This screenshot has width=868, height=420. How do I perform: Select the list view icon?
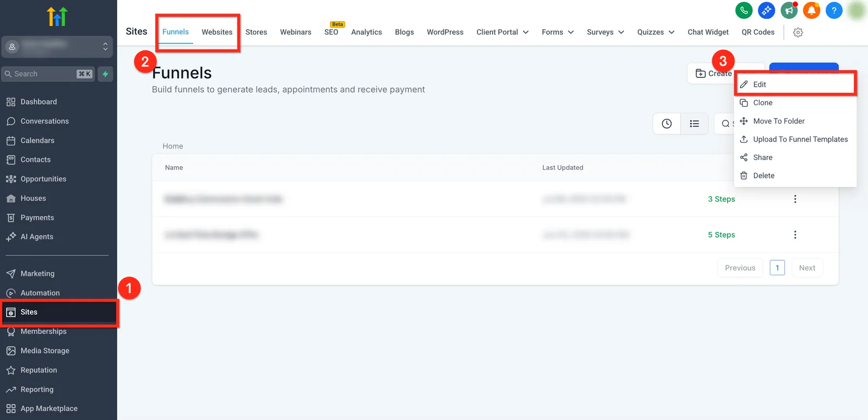[694, 124]
